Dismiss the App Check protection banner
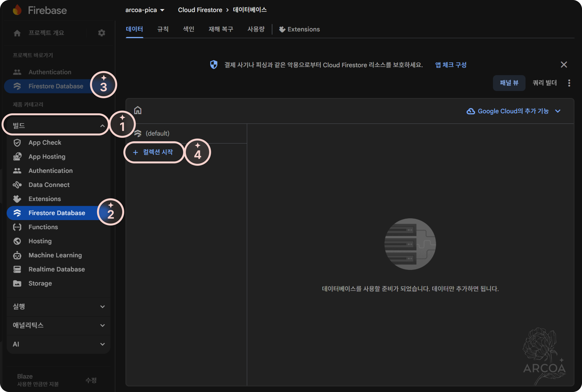Screen dimensions: 582x392 click(x=564, y=65)
